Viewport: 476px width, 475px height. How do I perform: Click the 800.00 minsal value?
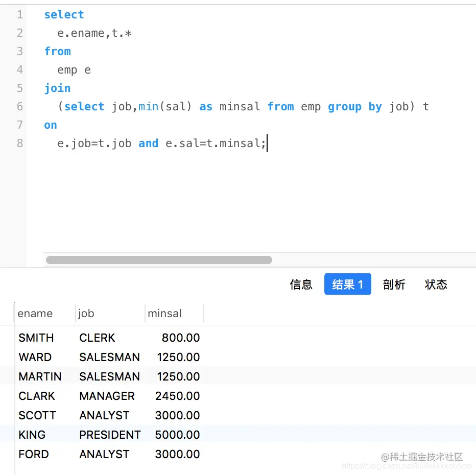click(x=181, y=338)
